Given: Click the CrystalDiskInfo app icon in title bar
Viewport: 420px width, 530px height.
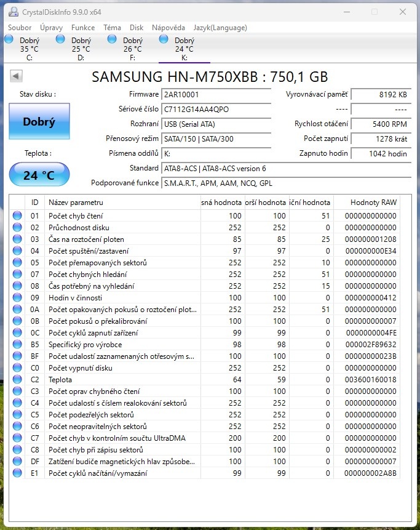Looking at the screenshot, I should [x=14, y=12].
